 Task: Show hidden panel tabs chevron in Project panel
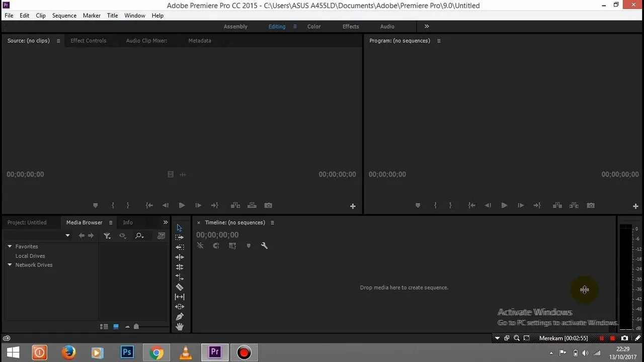click(x=166, y=222)
